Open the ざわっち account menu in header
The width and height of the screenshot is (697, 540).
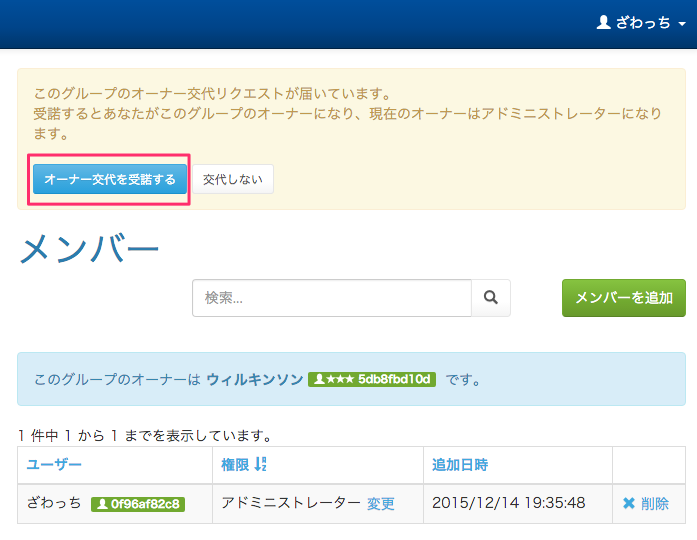click(x=643, y=22)
